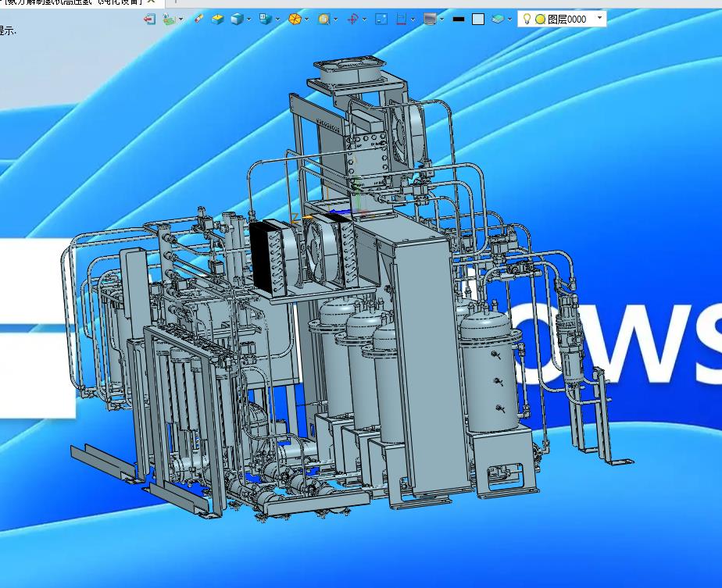
Task: Click the light blue fill color swatch
Action: (x=478, y=20)
